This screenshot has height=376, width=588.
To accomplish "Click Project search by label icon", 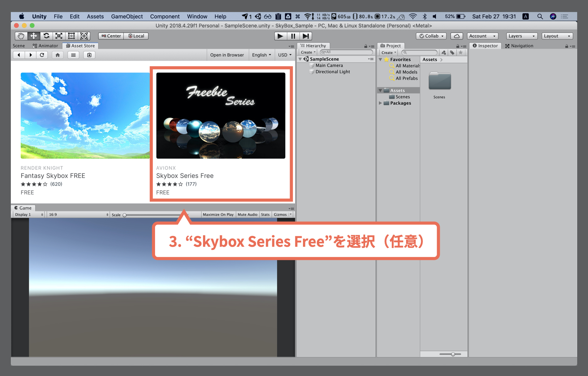I will pyautogui.click(x=452, y=53).
